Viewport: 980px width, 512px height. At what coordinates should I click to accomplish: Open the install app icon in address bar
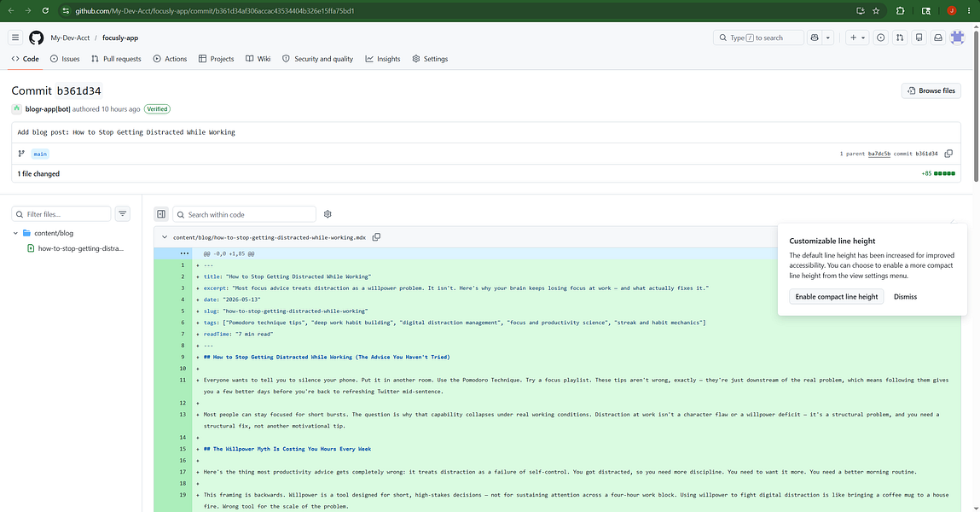pos(861,10)
